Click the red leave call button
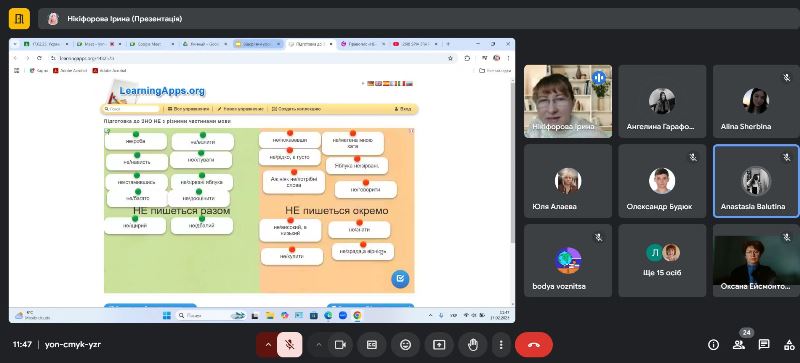The height and width of the screenshot is (363, 800). [534, 345]
